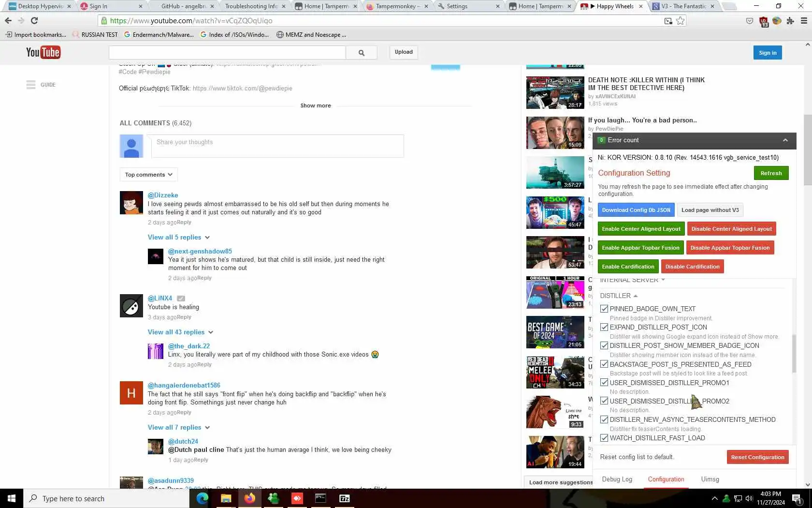
Task: Open the browser hamburger menu
Action: pos(804,21)
